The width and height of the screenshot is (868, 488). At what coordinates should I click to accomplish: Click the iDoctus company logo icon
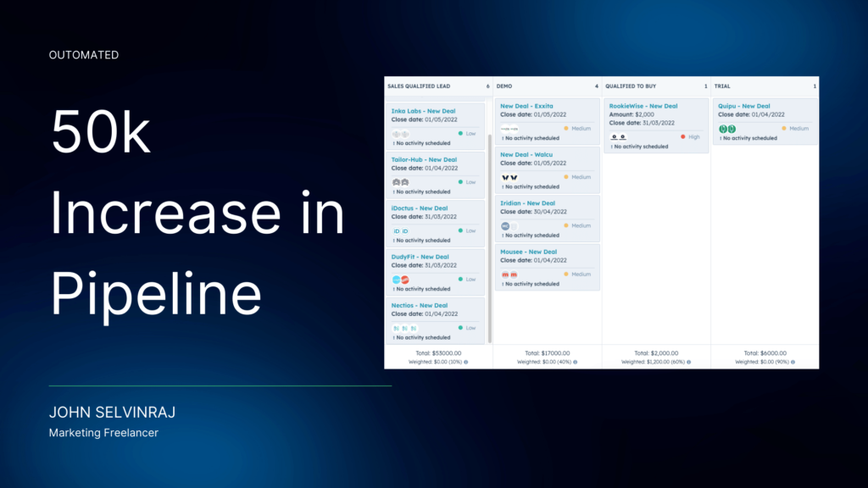[x=396, y=230]
